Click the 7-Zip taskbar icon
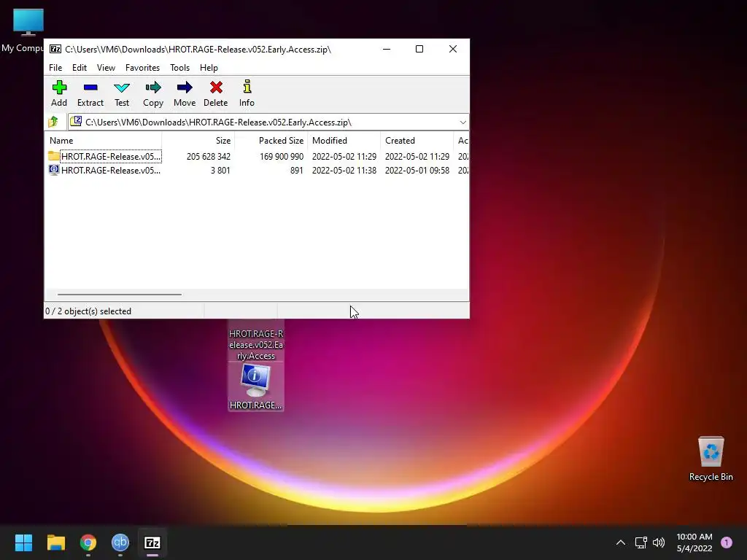Screen dimensions: 747x560 [152, 542]
